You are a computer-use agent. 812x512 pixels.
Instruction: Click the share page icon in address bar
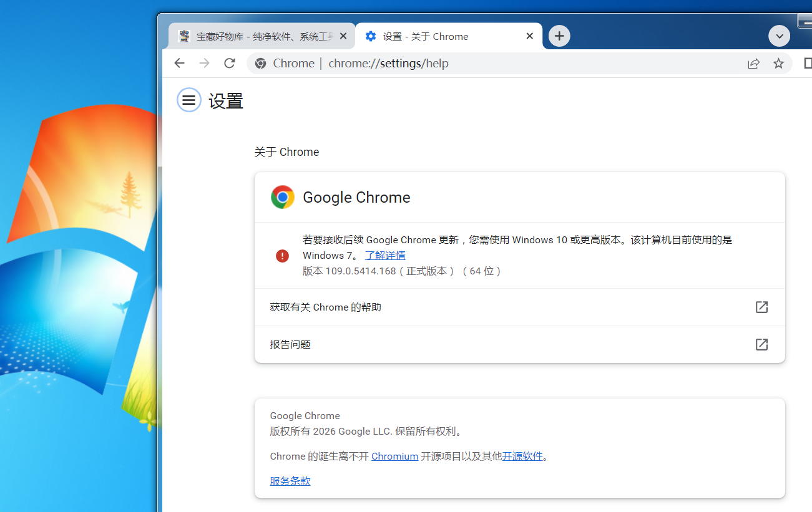coord(753,63)
